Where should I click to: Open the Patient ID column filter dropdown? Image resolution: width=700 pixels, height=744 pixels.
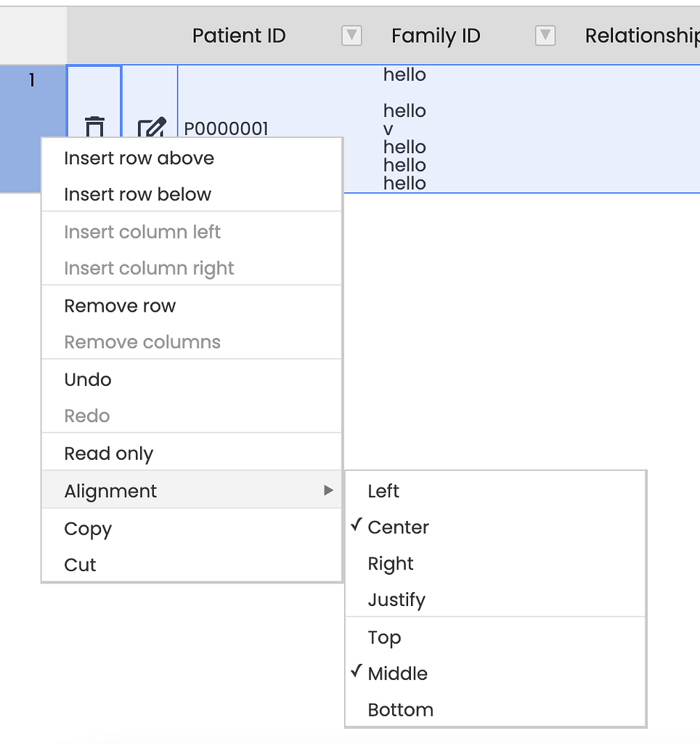tap(351, 36)
